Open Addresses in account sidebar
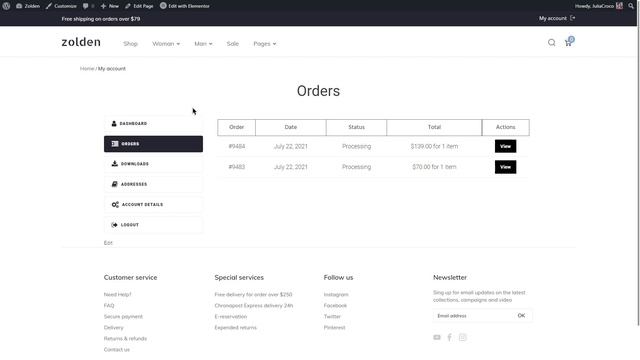Image resolution: width=640 pixels, height=360 pixels. pos(153,184)
